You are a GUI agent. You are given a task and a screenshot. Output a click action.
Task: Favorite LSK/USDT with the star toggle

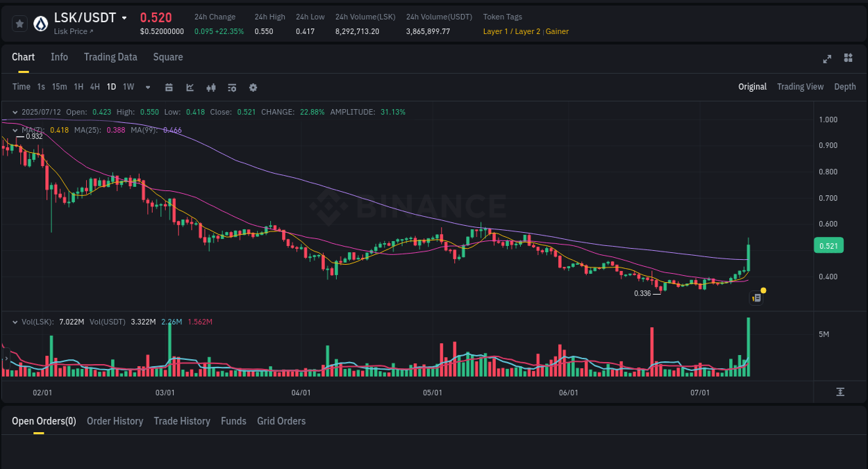[x=19, y=23]
